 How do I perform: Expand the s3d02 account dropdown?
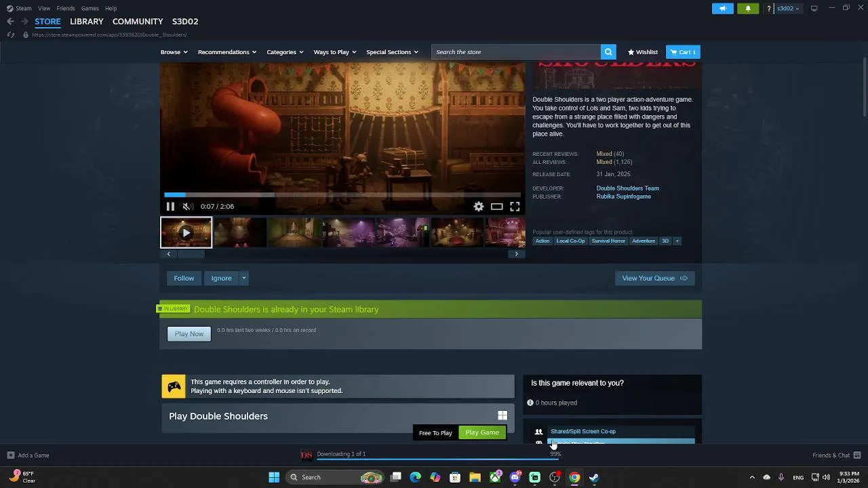[x=788, y=8]
